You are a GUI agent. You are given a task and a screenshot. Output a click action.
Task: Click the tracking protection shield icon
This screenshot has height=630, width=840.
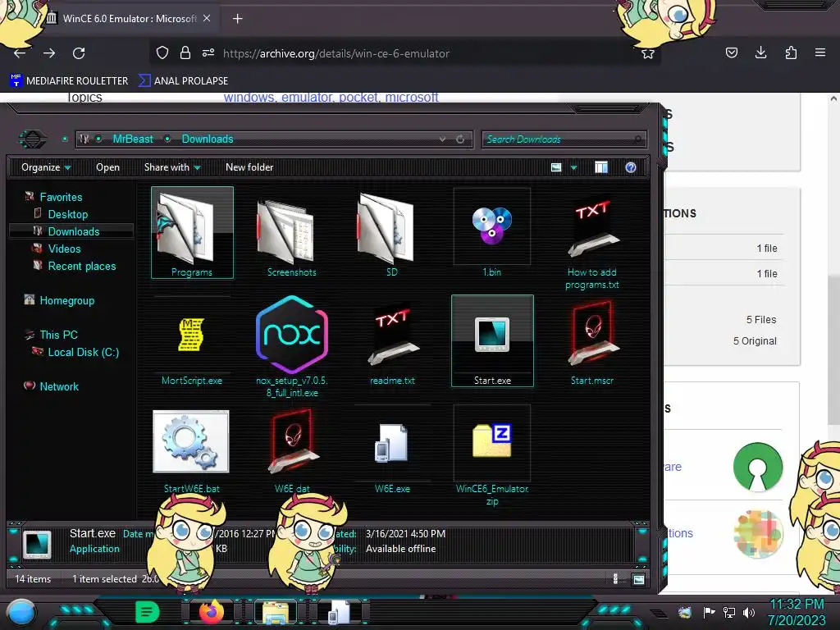click(x=162, y=52)
